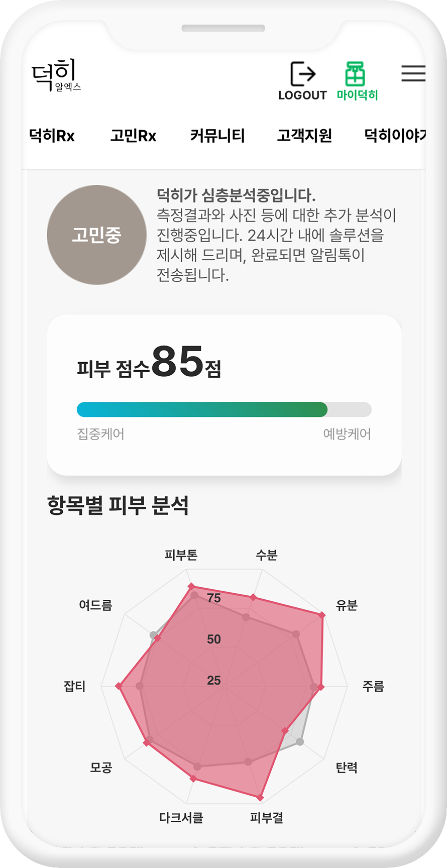Click the 다크서클 chart label
447x868 pixels.
click(181, 818)
